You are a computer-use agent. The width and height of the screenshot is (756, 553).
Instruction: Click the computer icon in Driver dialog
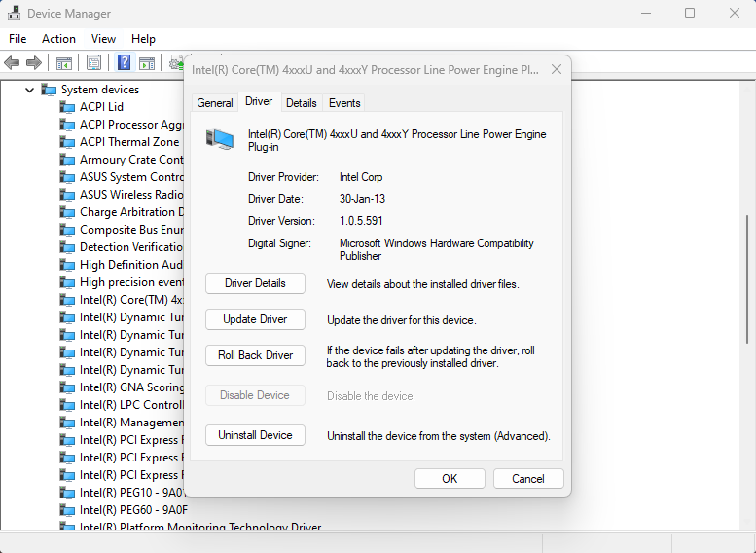click(x=220, y=139)
